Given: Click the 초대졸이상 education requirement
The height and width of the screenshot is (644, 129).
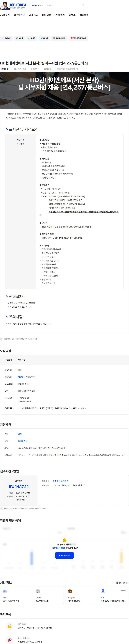Looking at the screenshot, I should (23, 441).
